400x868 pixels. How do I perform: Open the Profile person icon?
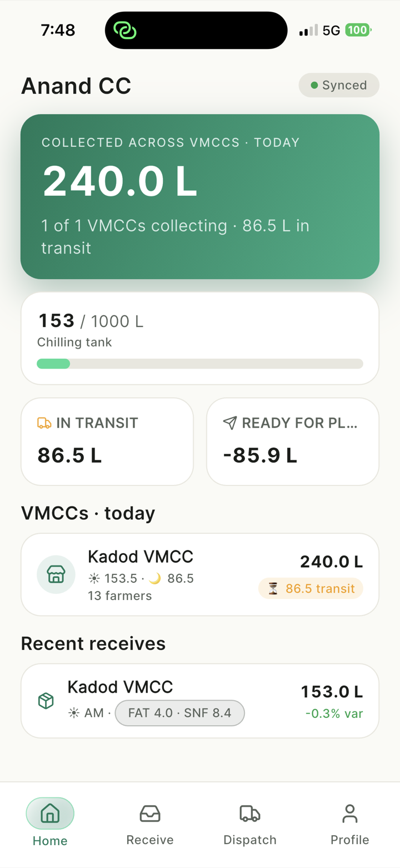click(x=350, y=814)
